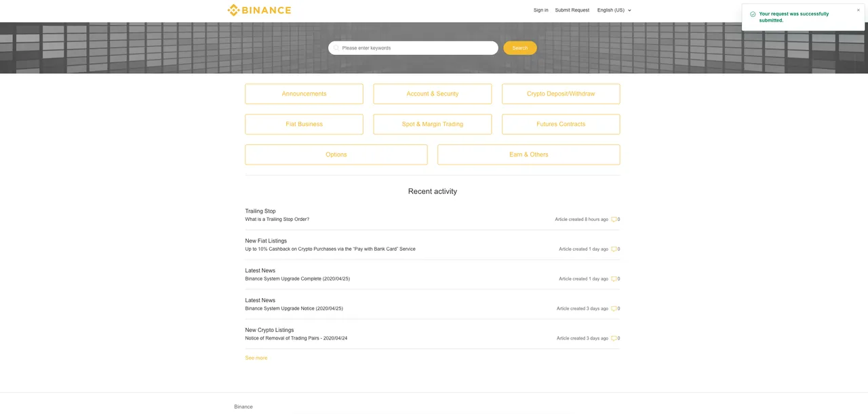Open the Earn & Others category
The width and height of the screenshot is (868, 414).
click(x=529, y=154)
